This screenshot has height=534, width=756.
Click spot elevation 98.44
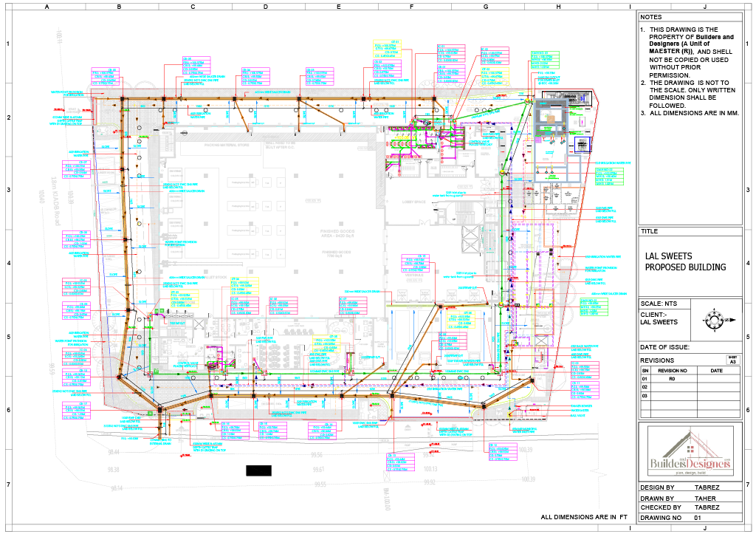(114, 452)
